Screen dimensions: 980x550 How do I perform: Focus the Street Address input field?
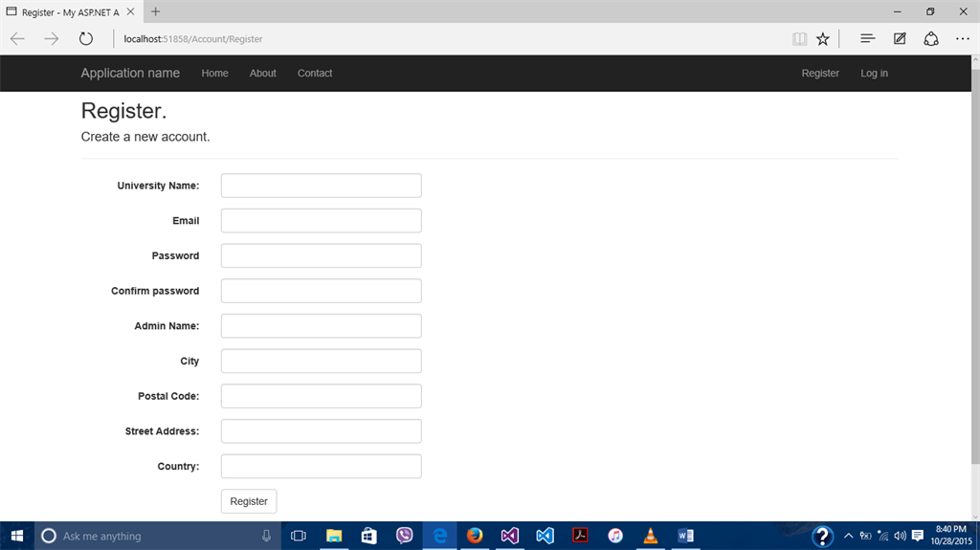(x=322, y=430)
